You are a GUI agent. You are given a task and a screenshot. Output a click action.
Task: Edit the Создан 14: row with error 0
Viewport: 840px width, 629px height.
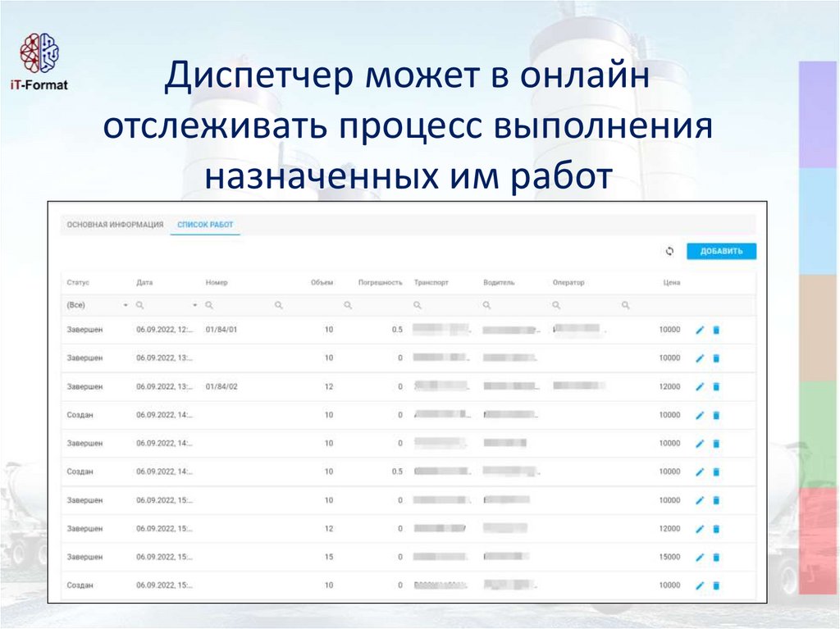click(700, 415)
